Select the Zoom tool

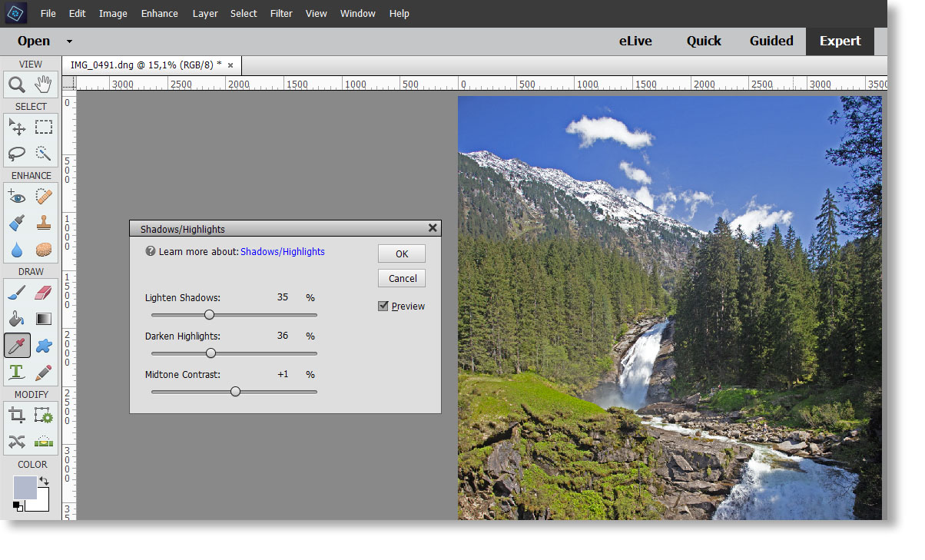click(x=17, y=84)
